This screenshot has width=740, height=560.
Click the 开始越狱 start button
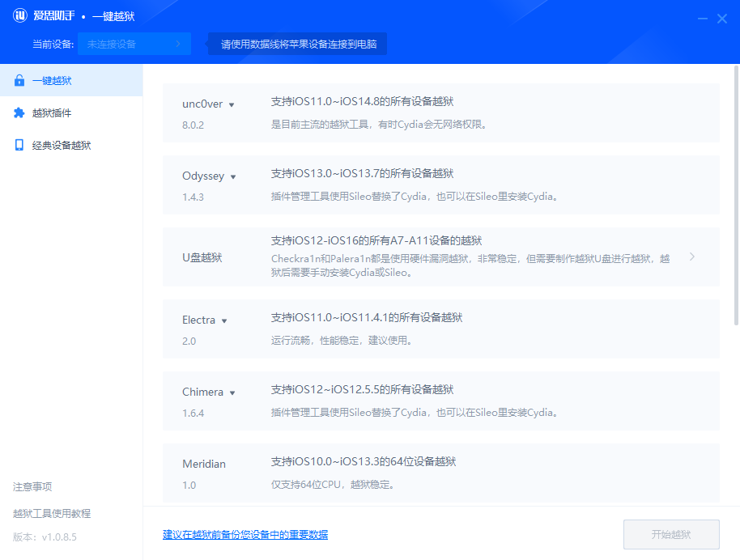point(670,534)
